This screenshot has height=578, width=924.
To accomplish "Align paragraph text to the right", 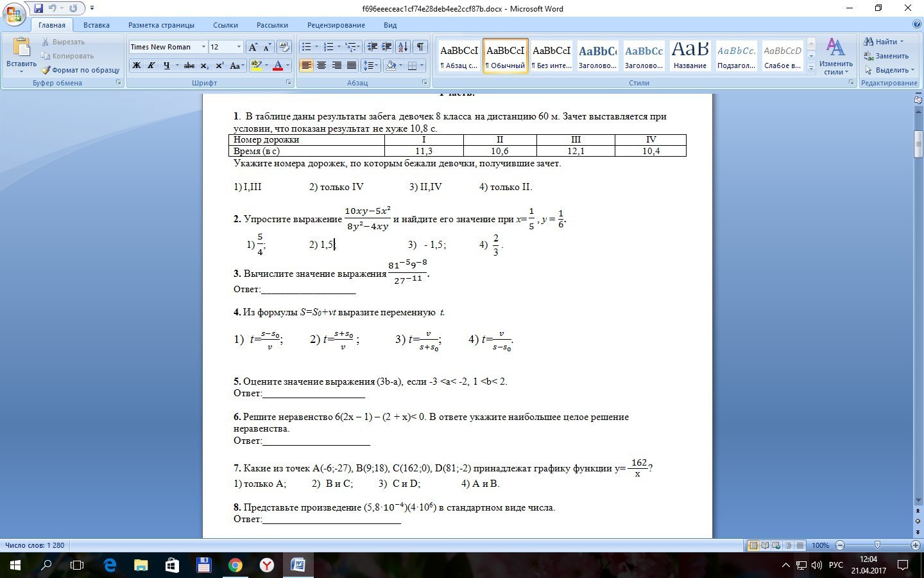I will 336,66.
